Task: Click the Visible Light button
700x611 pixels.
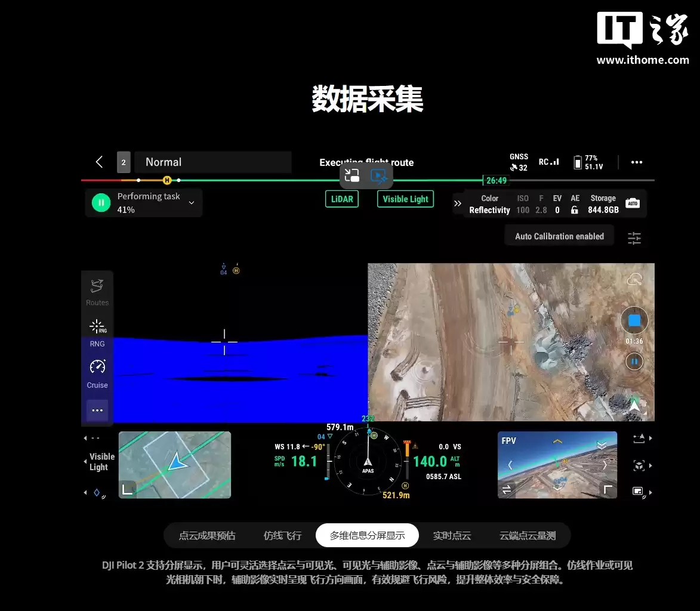Action: click(x=405, y=199)
